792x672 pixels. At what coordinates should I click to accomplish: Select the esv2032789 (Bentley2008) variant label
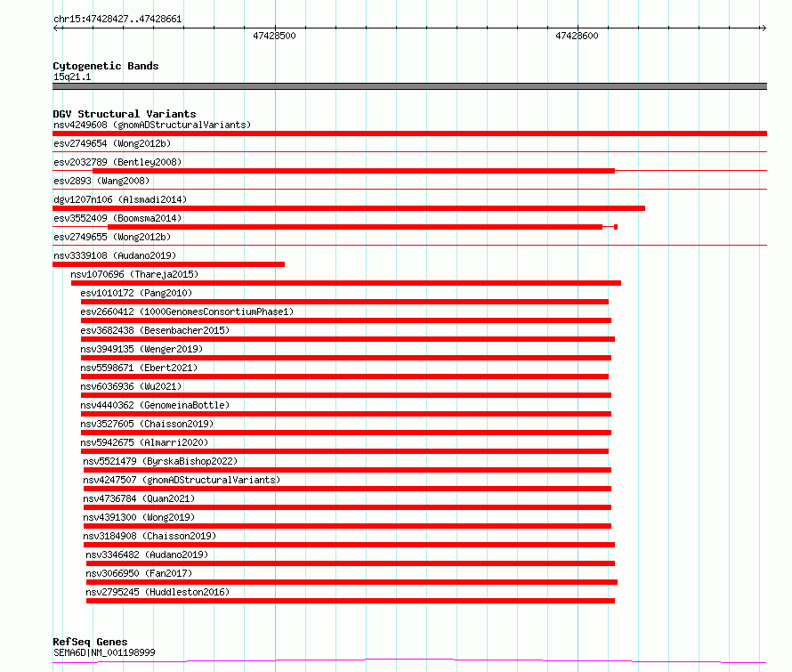117,162
